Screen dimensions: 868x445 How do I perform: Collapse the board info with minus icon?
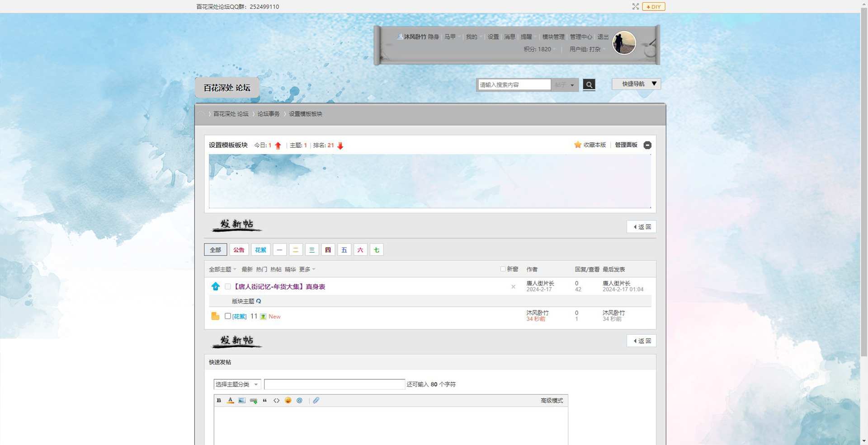pyautogui.click(x=647, y=145)
